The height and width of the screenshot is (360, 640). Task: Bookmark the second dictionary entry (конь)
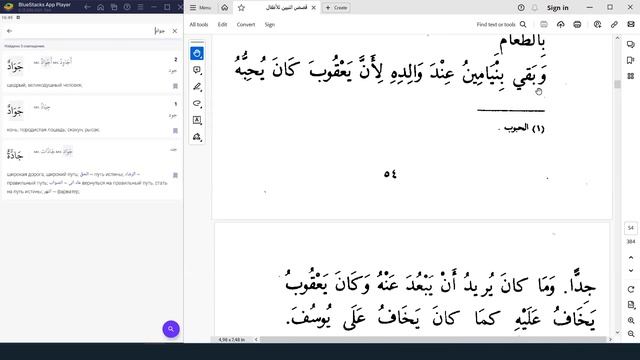point(175,131)
